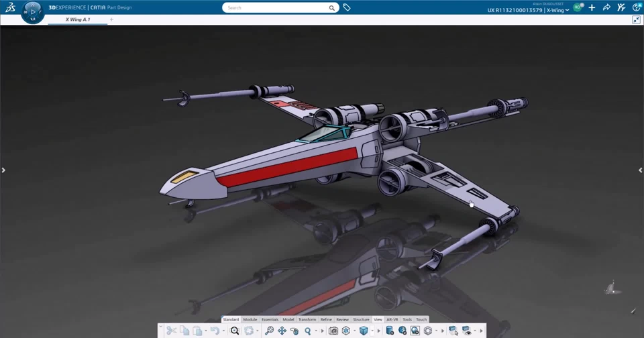The image size is (644, 338).
Task: Expand more tools arrow after the Zoom dropdown
Action: [x=323, y=331]
